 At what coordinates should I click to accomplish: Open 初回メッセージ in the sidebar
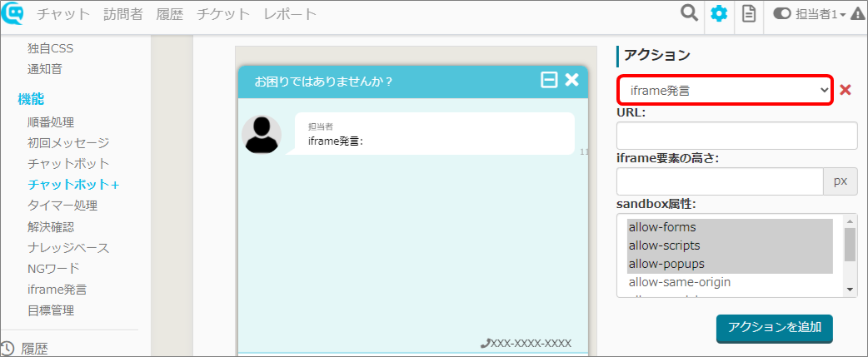(x=68, y=143)
